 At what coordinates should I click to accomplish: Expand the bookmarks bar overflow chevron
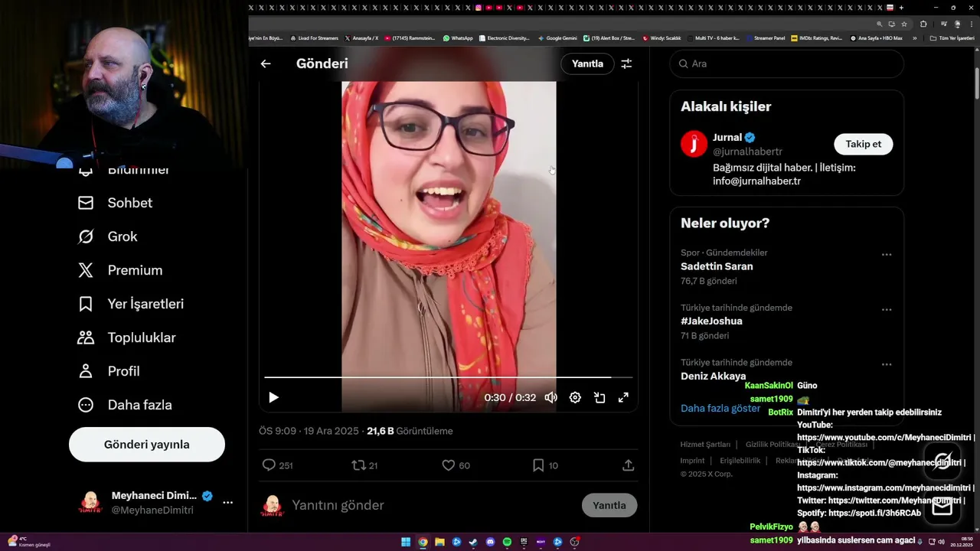(x=914, y=37)
